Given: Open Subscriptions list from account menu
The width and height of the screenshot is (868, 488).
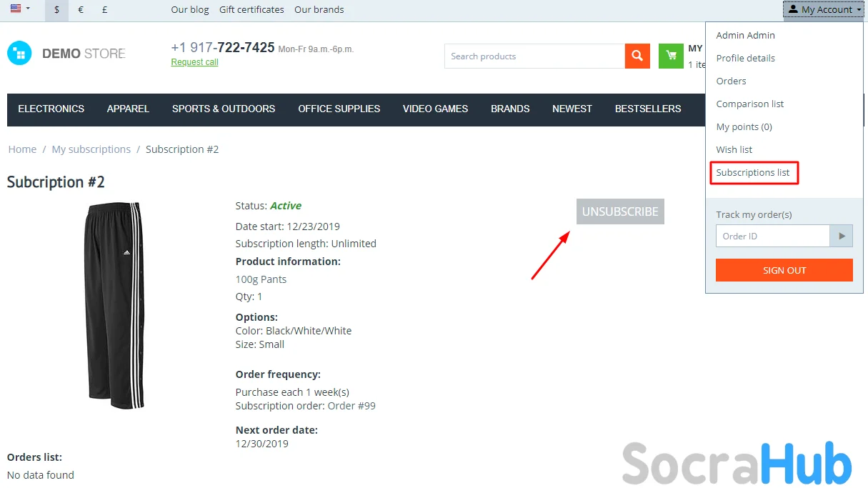Looking at the screenshot, I should coord(753,173).
